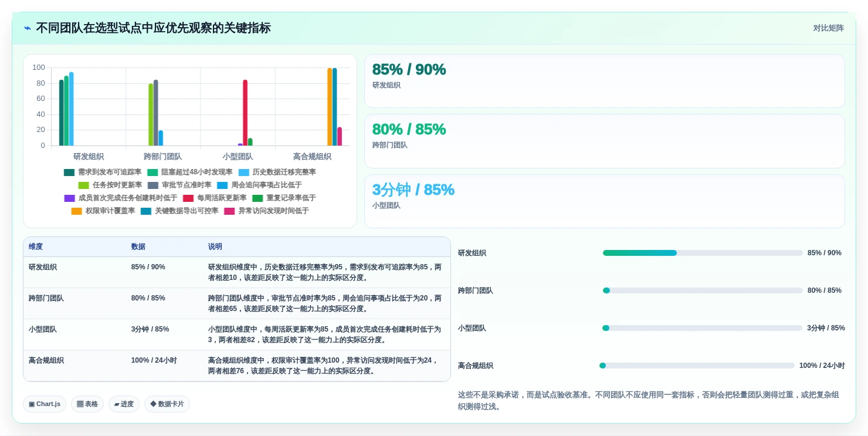This screenshot has width=868, height=436.
Task: Click the 高合规组织 description text in table
Action: 323,366
